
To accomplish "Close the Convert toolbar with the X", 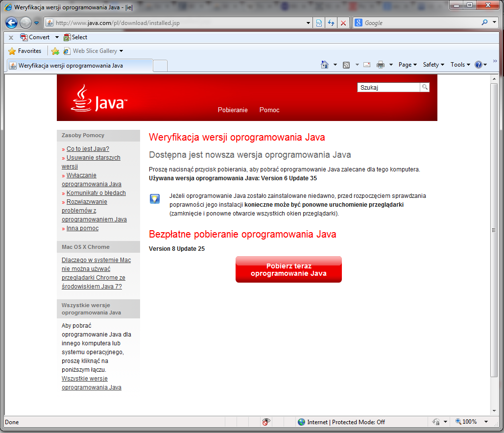I will pos(11,38).
